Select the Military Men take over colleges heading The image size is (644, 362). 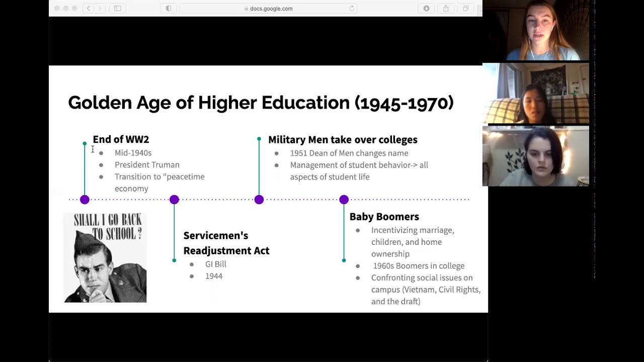coord(343,140)
